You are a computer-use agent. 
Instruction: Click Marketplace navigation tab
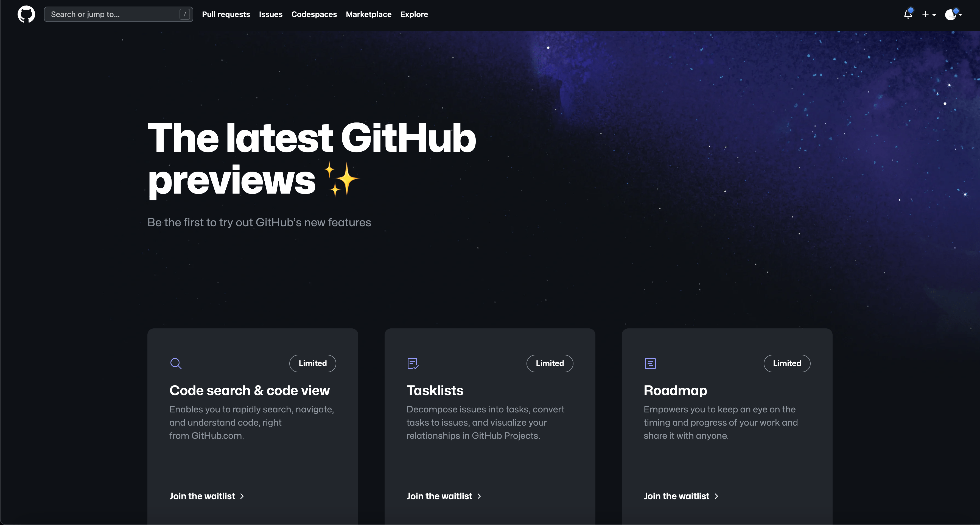(x=368, y=14)
